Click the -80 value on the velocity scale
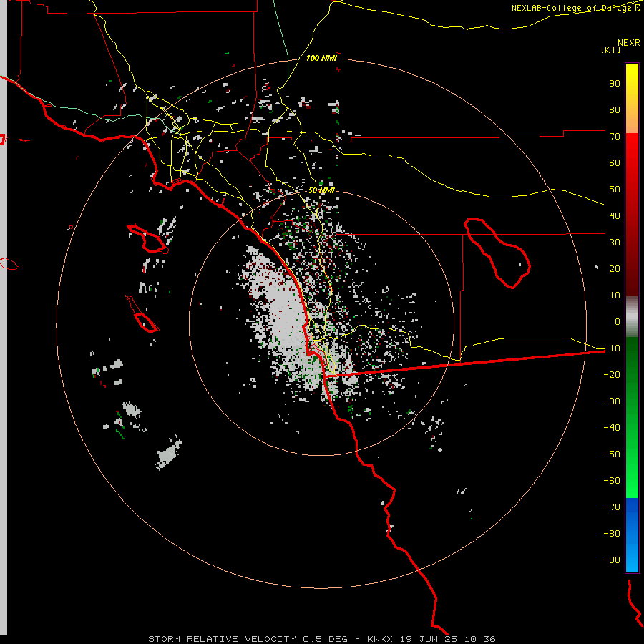This screenshot has width=644, height=644. pyautogui.click(x=612, y=534)
